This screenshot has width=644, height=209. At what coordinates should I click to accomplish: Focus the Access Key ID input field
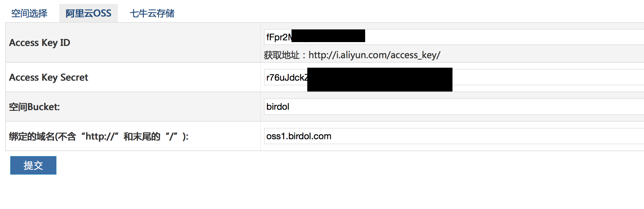click(x=454, y=37)
